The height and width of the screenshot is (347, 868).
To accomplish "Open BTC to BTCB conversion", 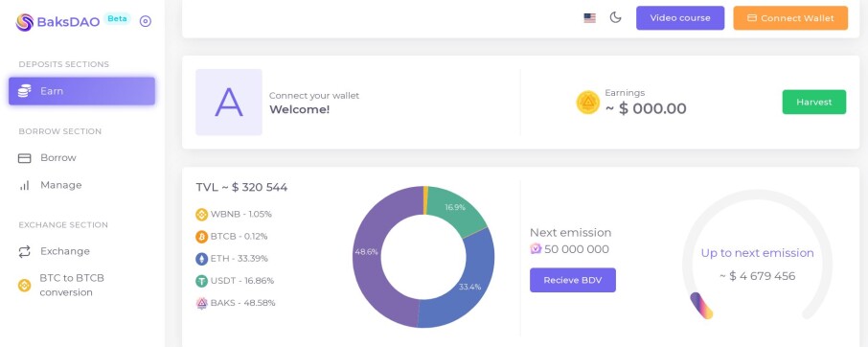I will [72, 285].
